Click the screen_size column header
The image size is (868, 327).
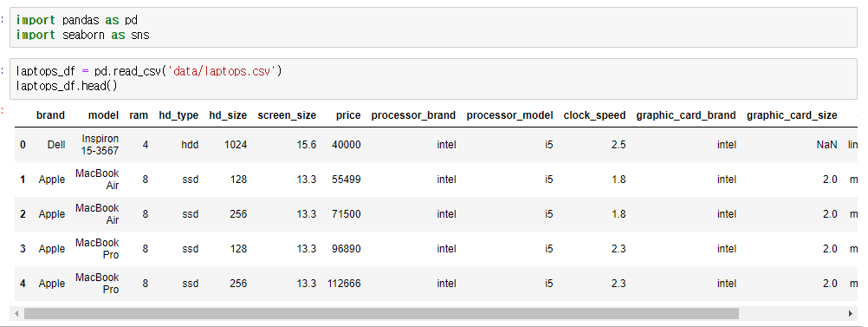(287, 115)
